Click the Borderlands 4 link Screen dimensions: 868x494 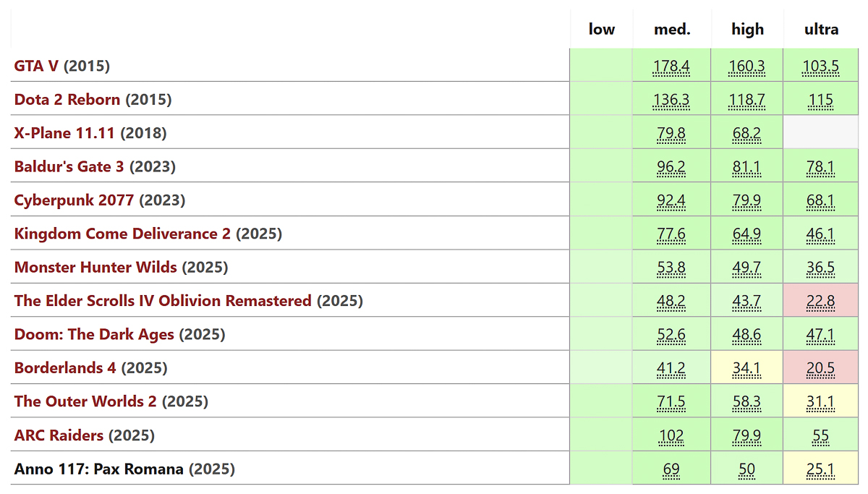(x=65, y=368)
